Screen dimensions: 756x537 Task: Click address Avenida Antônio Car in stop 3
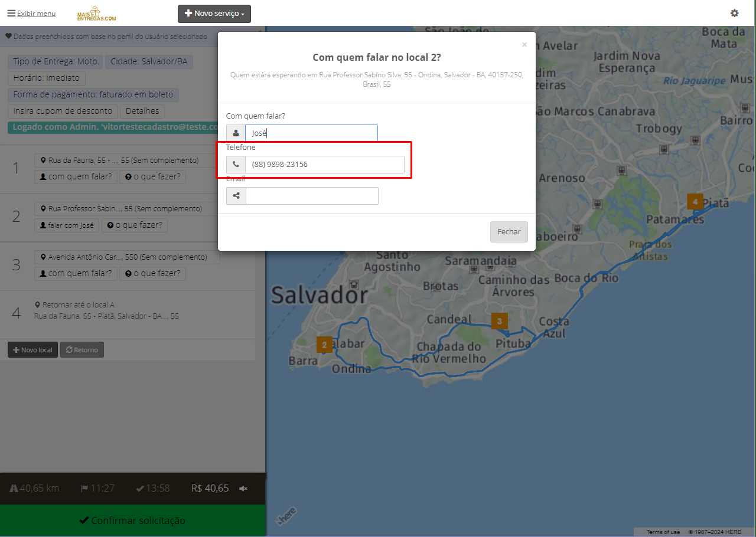pos(126,257)
